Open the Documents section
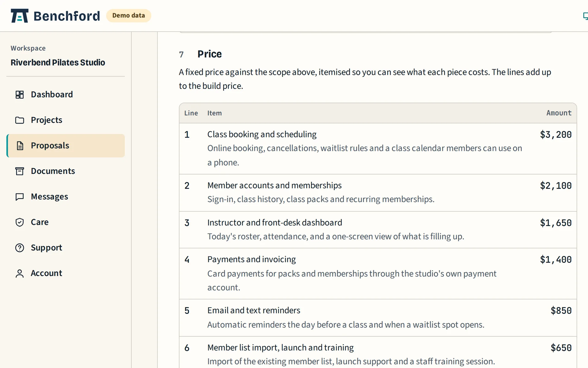 point(66,171)
